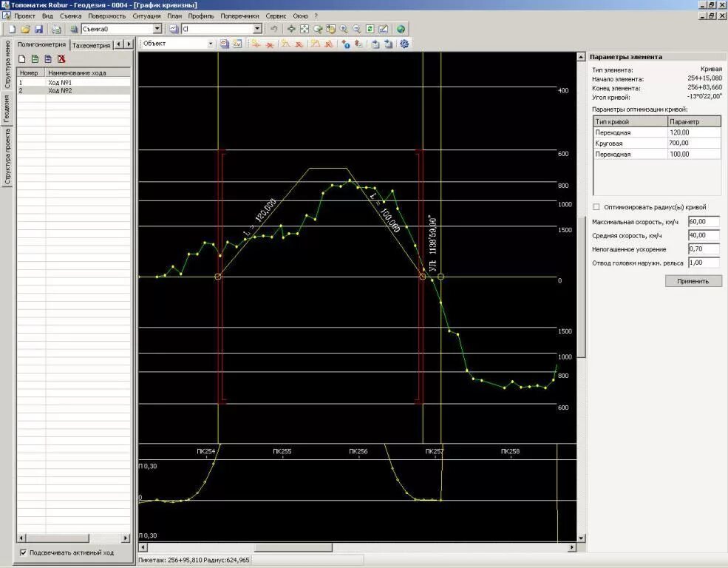Click the green globe icon in toolbar
This screenshot has width=728, height=568.
[401, 29]
